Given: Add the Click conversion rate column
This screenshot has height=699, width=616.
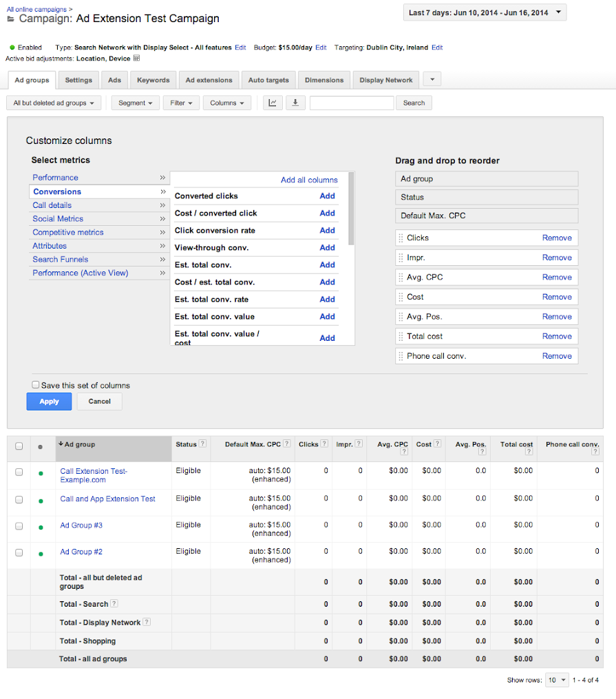Looking at the screenshot, I should click(x=327, y=230).
